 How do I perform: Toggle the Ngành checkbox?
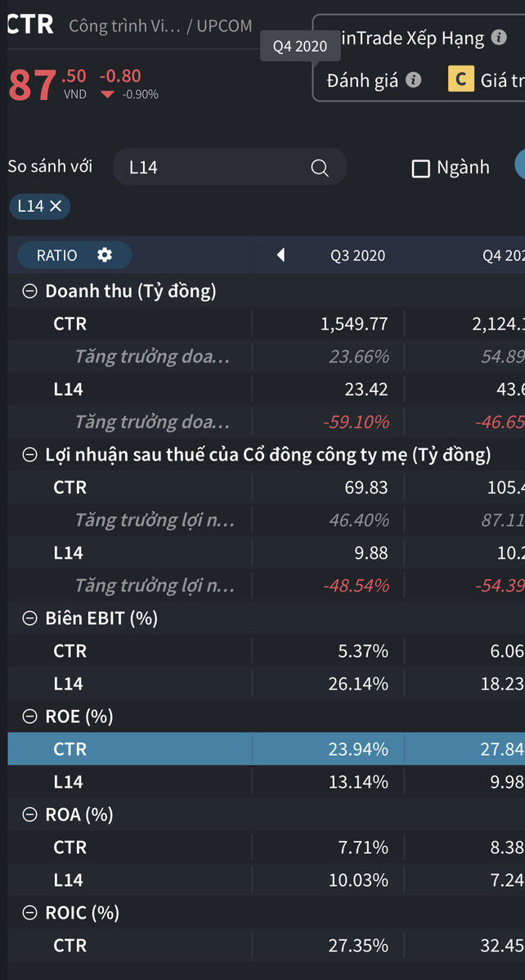pyautogui.click(x=421, y=169)
